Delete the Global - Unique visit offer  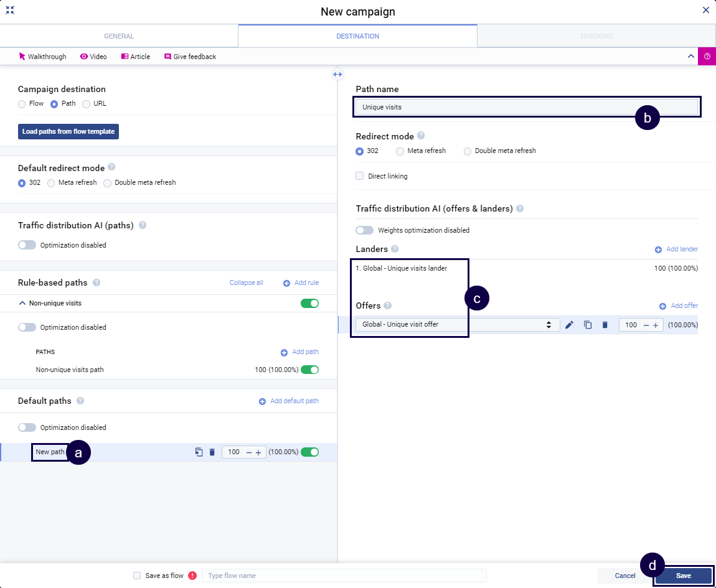pos(605,325)
